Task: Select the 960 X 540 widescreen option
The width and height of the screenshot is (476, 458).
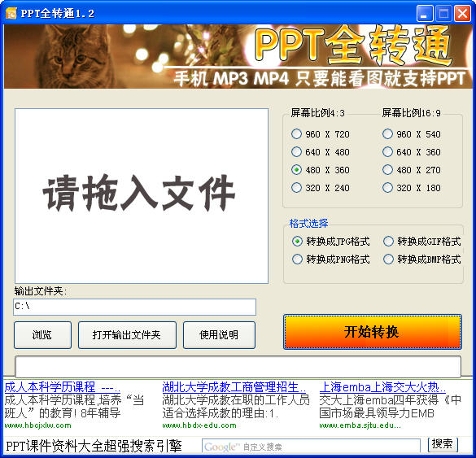Action: (x=412, y=134)
